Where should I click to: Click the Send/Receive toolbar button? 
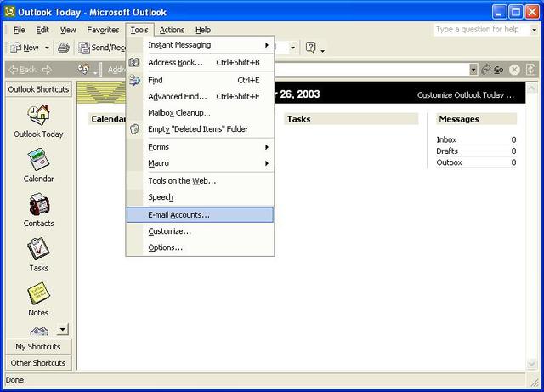(101, 48)
